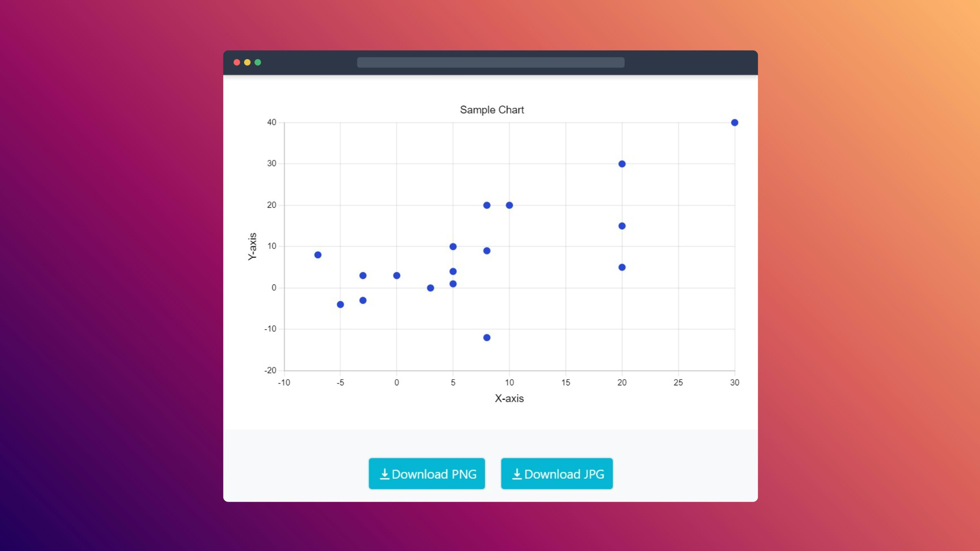Select the leftmost data point near x=-7
The image size is (980, 551).
[317, 254]
